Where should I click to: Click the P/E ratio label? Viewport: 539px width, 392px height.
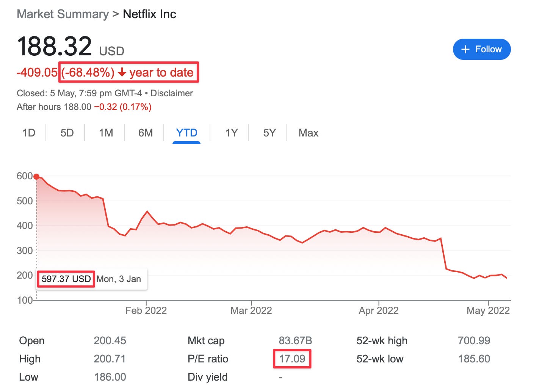[208, 359]
